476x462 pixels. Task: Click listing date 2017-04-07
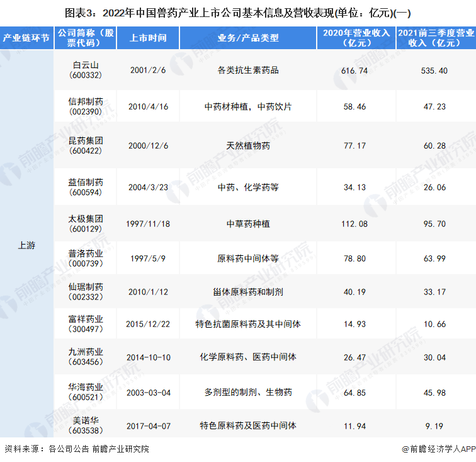pyautogui.click(x=149, y=426)
